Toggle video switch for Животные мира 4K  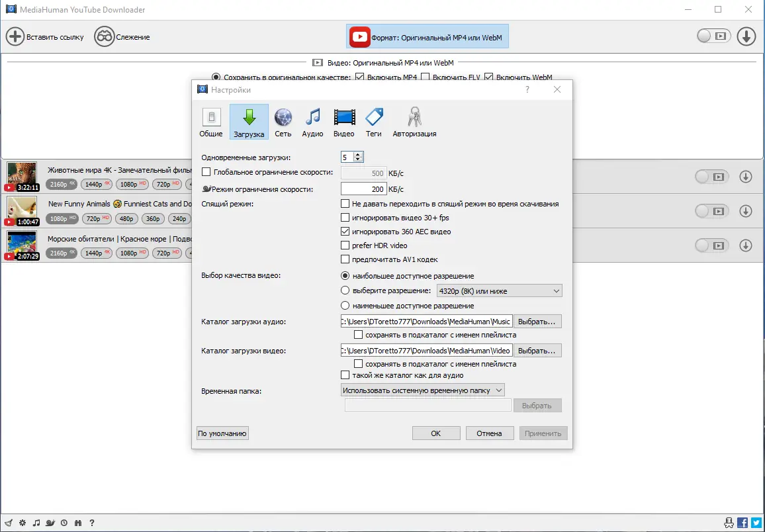pos(712,177)
